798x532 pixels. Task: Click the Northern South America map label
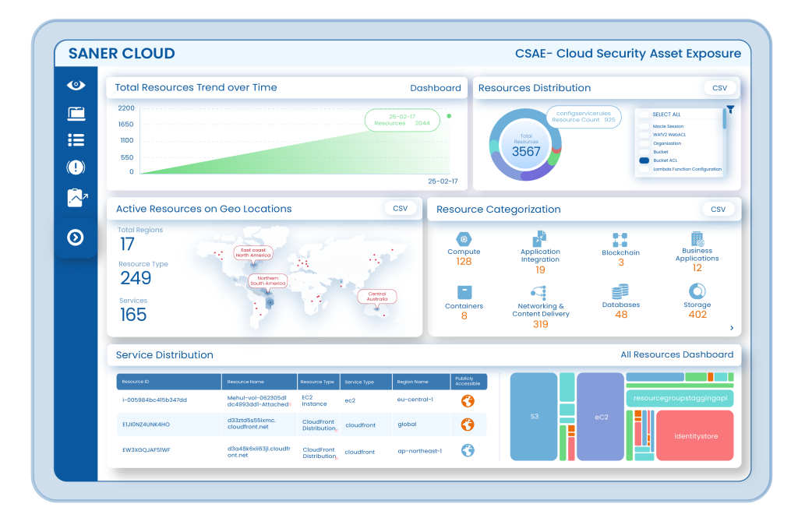268,280
